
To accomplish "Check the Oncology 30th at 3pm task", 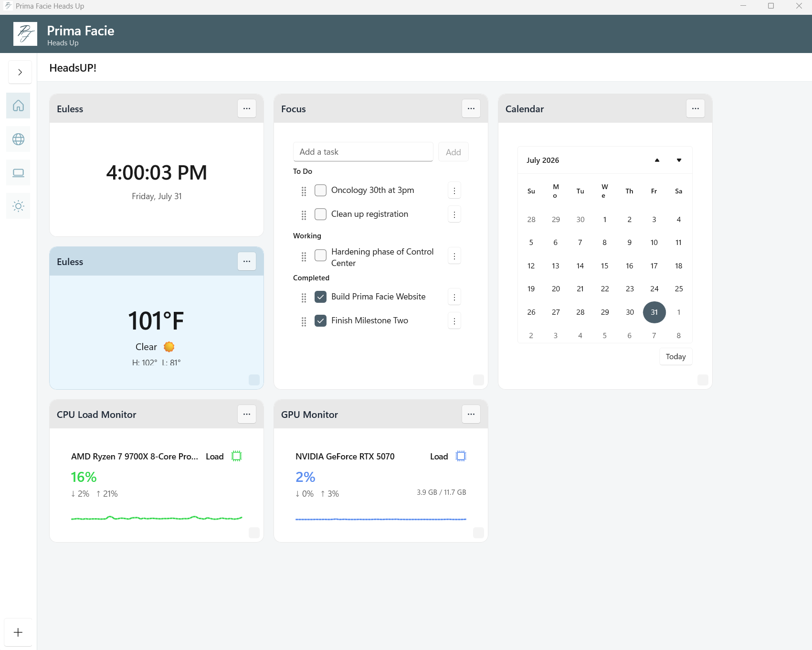I will pyautogui.click(x=321, y=190).
